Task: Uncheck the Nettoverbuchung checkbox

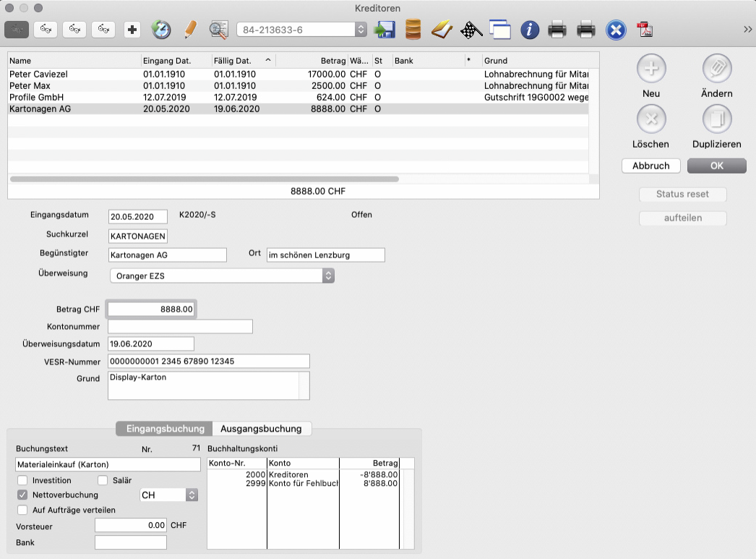Action: (x=23, y=495)
